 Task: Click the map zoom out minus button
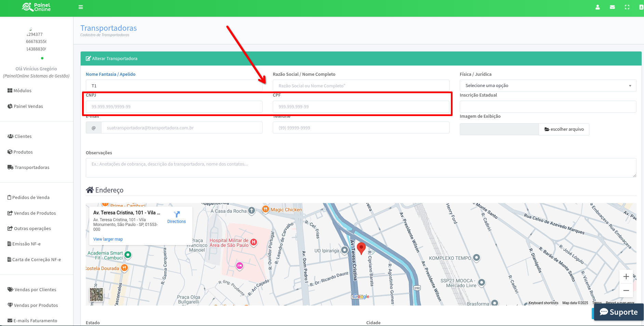pos(626,290)
